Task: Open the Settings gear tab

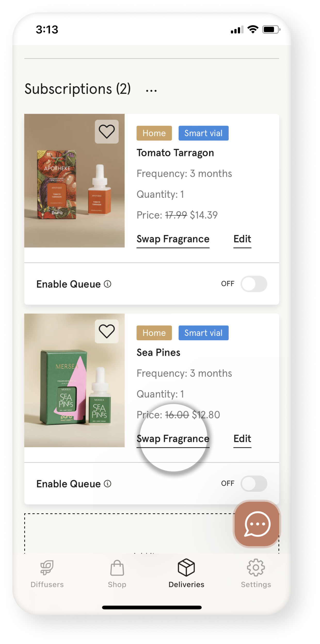Action: [x=256, y=573]
